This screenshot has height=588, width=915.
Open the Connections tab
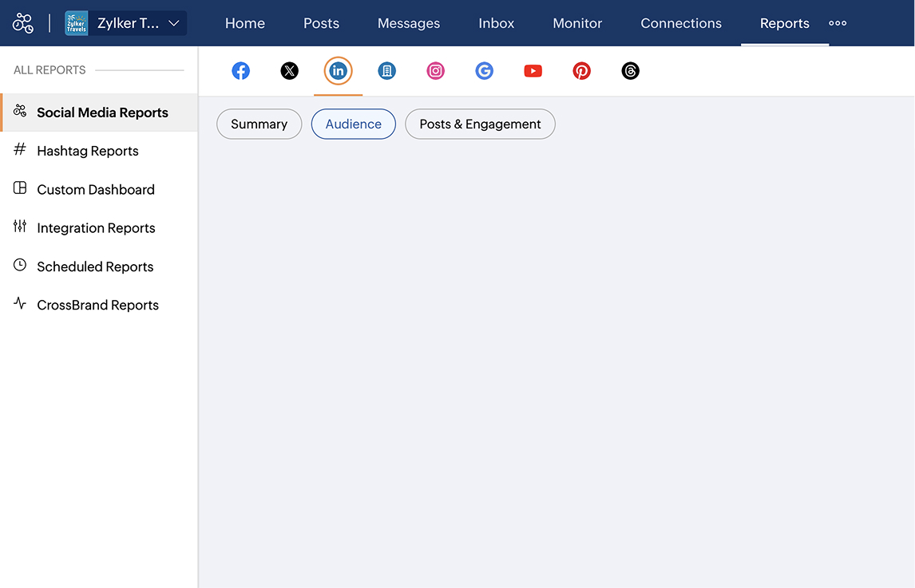tap(681, 23)
